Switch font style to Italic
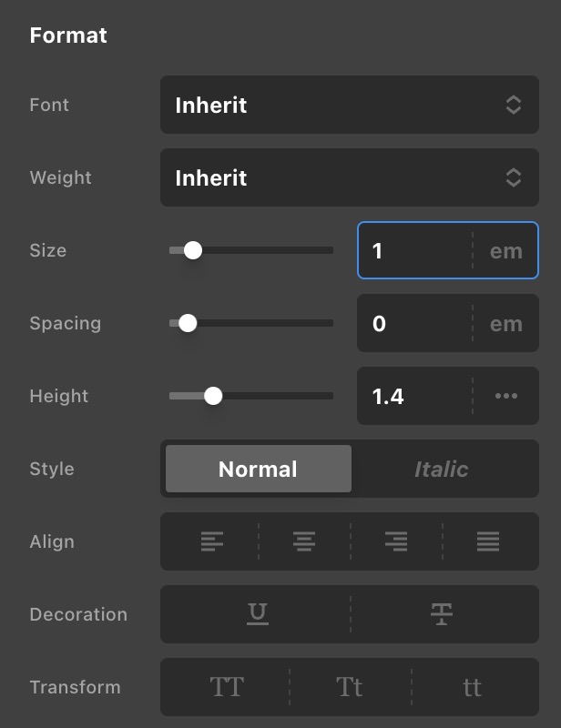This screenshot has width=561, height=728. coord(441,469)
